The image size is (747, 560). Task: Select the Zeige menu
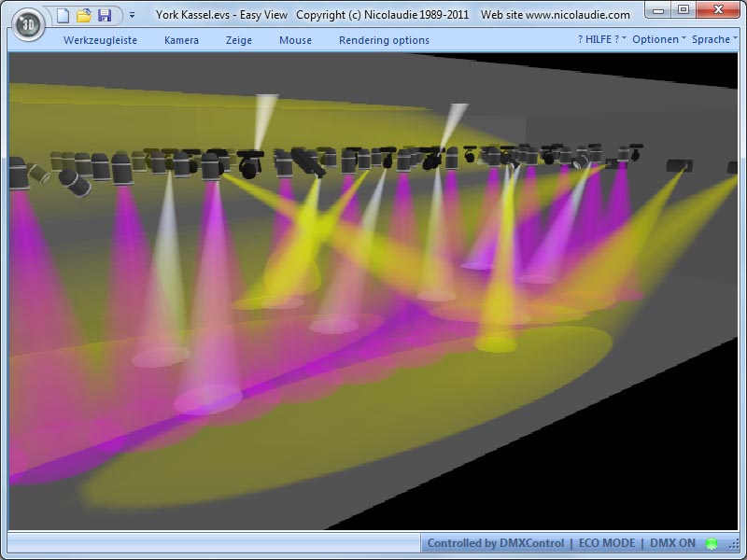[x=239, y=40]
